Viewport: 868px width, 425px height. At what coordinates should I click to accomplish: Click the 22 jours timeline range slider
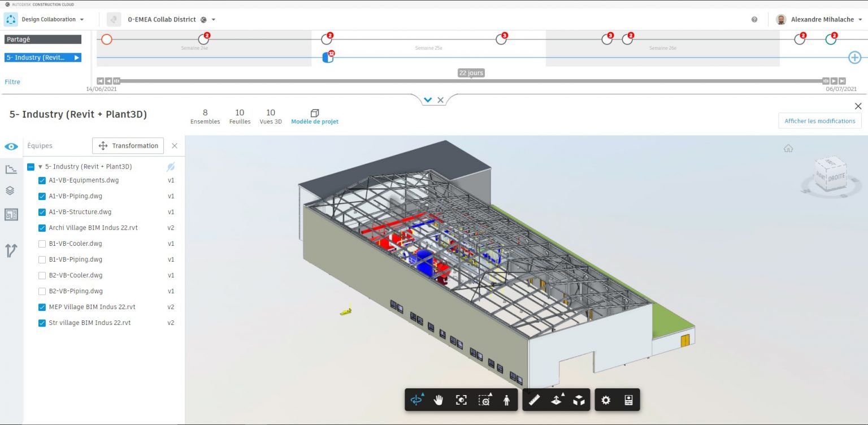(x=471, y=73)
